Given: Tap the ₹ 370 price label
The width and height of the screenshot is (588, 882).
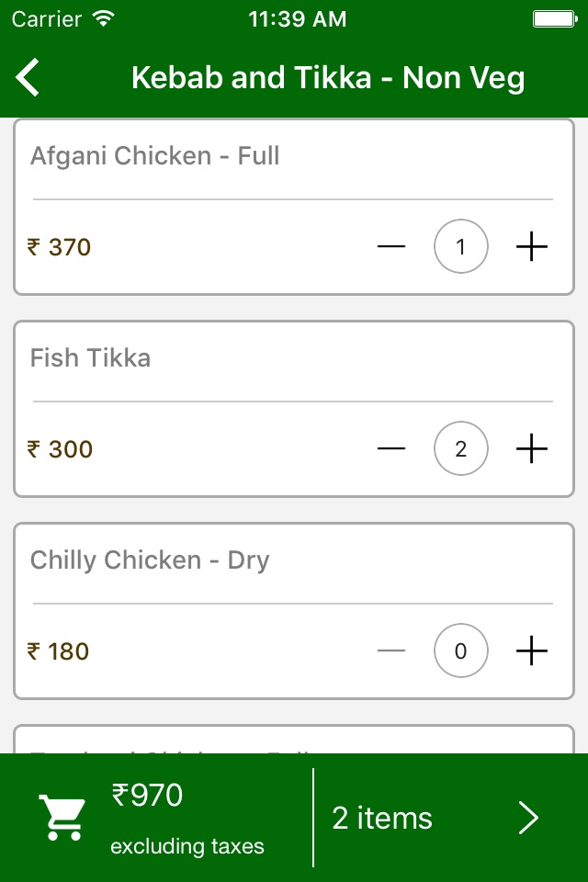Looking at the screenshot, I should click(60, 247).
